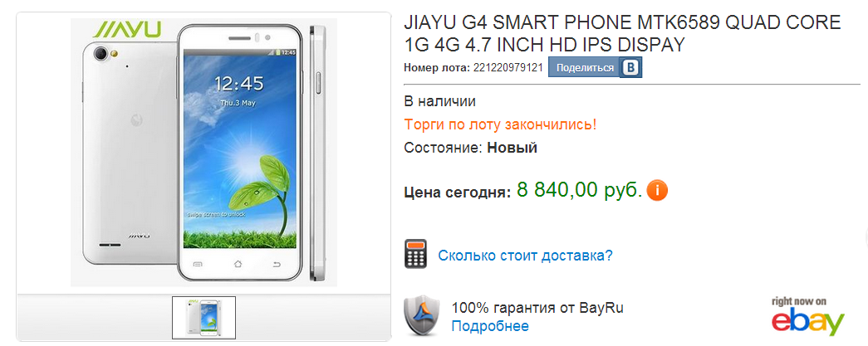Click the 8 840,00 руб. price
This screenshot has height=346, width=868.
pos(580,190)
